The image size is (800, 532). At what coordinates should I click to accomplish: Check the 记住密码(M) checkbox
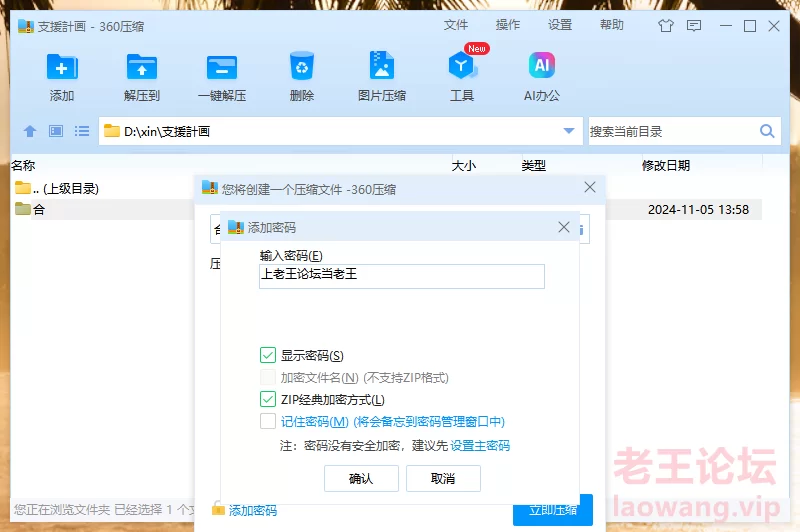(268, 421)
